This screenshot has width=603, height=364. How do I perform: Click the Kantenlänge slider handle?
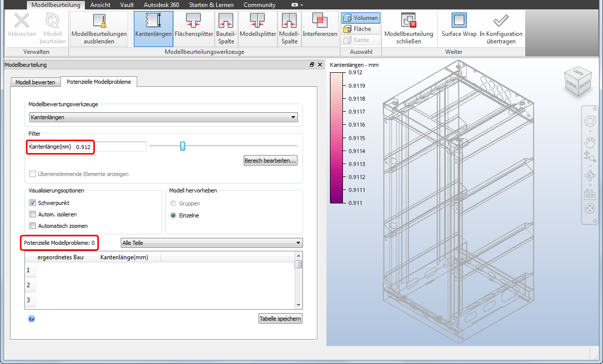183,146
